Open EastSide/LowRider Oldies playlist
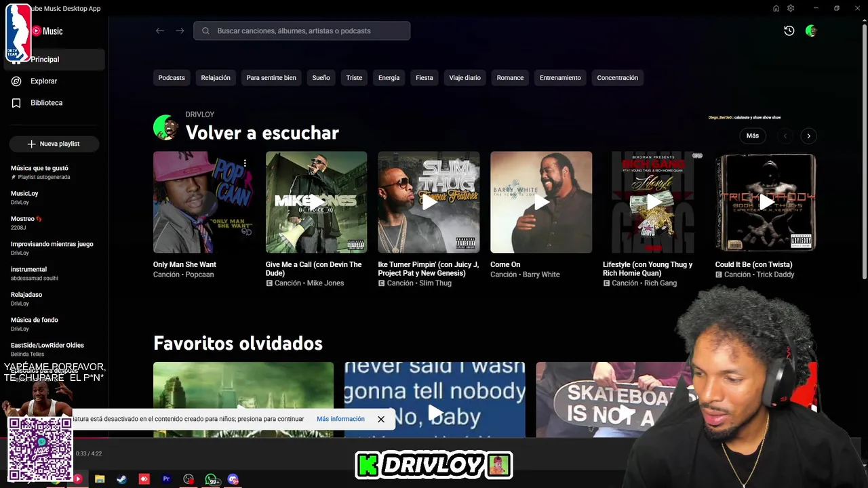 pos(54,349)
